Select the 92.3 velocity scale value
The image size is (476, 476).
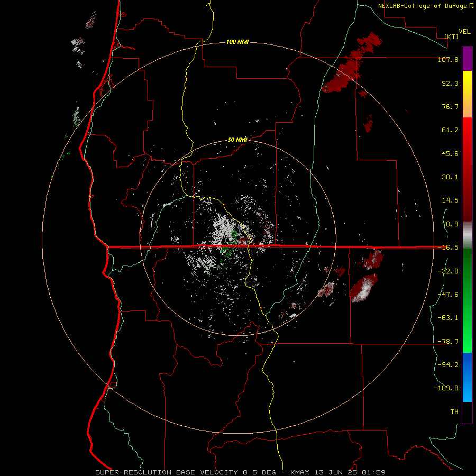[450, 83]
